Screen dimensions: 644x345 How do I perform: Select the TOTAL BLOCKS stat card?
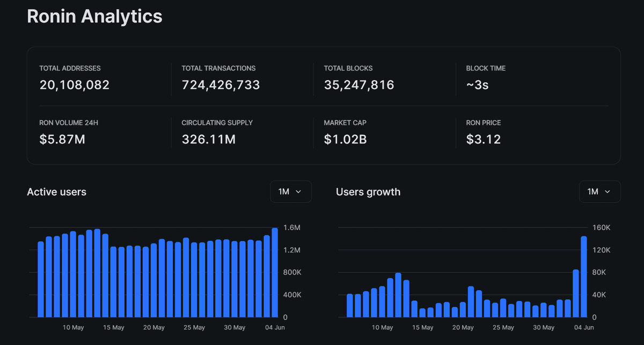[358, 77]
